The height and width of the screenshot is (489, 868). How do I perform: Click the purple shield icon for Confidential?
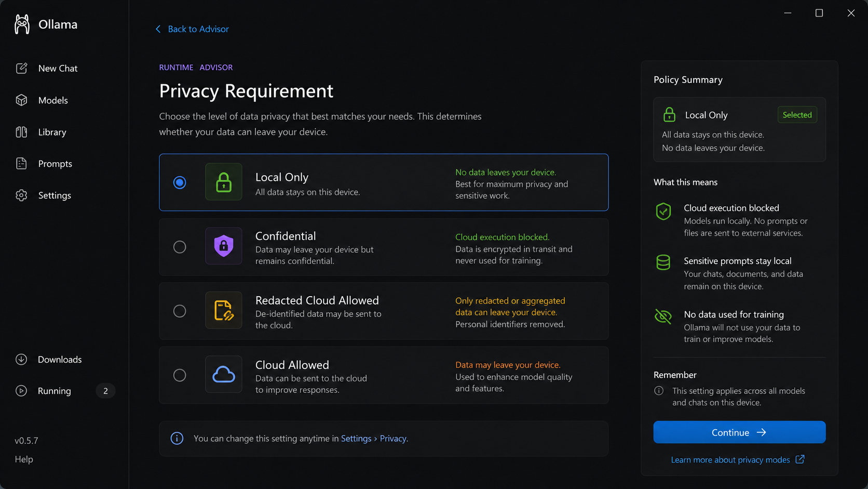coord(224,246)
